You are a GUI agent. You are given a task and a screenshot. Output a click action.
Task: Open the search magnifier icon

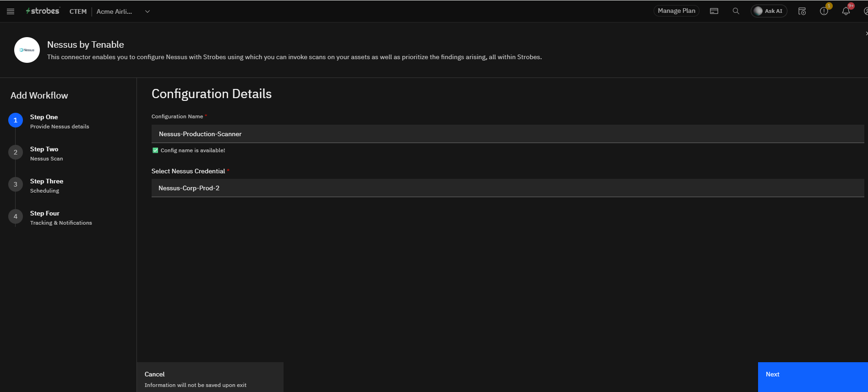(x=736, y=11)
